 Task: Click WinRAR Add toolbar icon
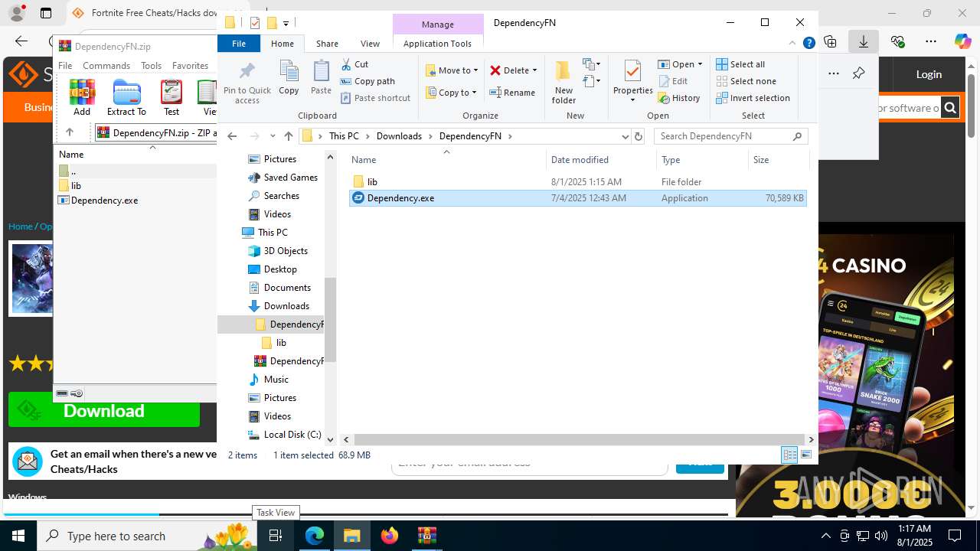coord(82,98)
